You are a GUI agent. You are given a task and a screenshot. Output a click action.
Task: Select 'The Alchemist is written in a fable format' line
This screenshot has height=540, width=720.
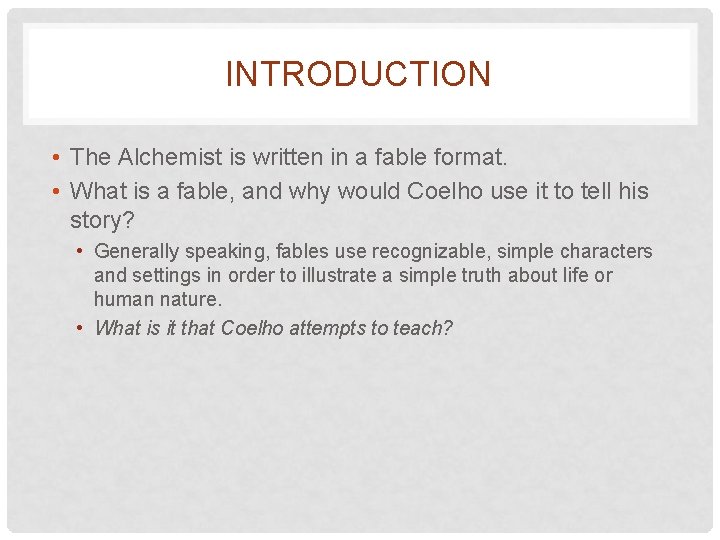click(289, 157)
